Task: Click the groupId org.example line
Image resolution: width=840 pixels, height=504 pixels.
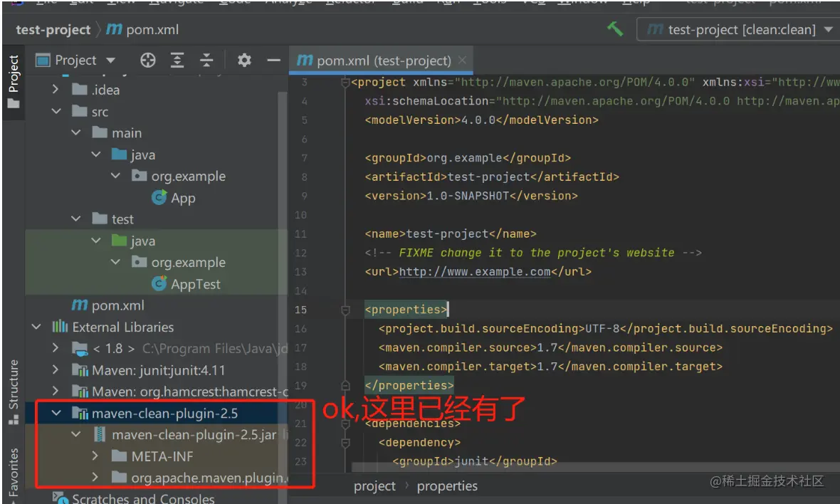Action: (468, 158)
